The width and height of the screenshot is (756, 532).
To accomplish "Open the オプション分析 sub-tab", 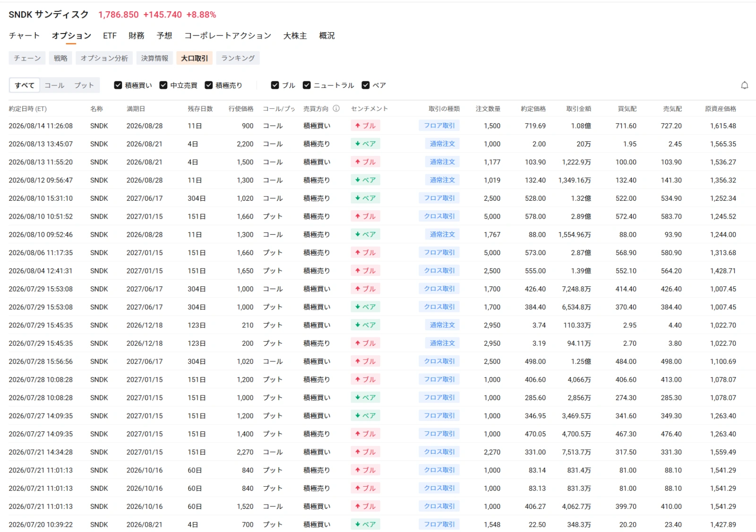I will click(104, 58).
